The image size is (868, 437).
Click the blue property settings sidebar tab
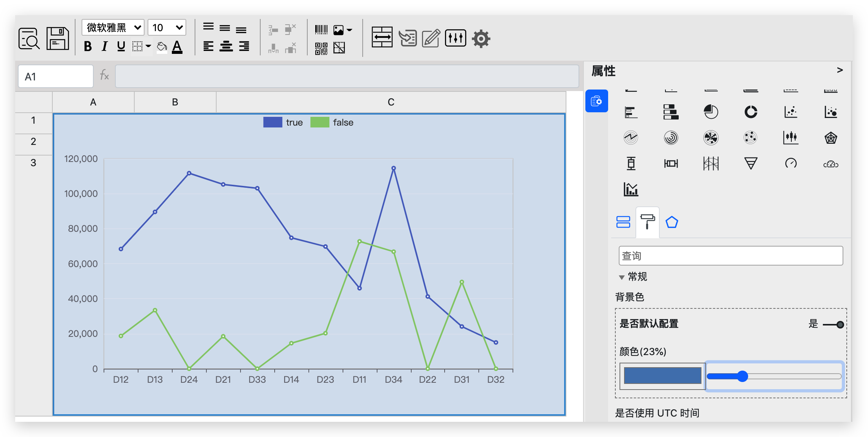pos(596,101)
